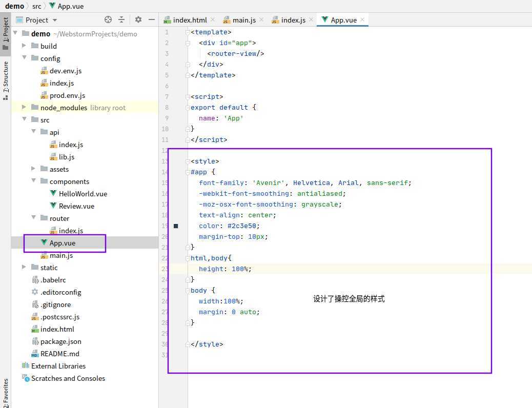Screen dimensions: 532x408
Task: Fold the template block at line 1
Action: [x=188, y=32]
